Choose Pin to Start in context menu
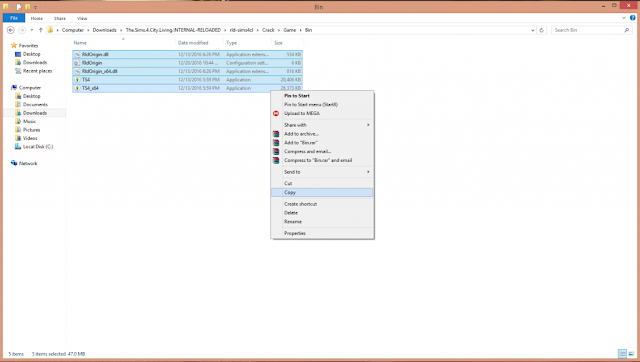Image resolution: width=640 pixels, height=362 pixels. 322,96
